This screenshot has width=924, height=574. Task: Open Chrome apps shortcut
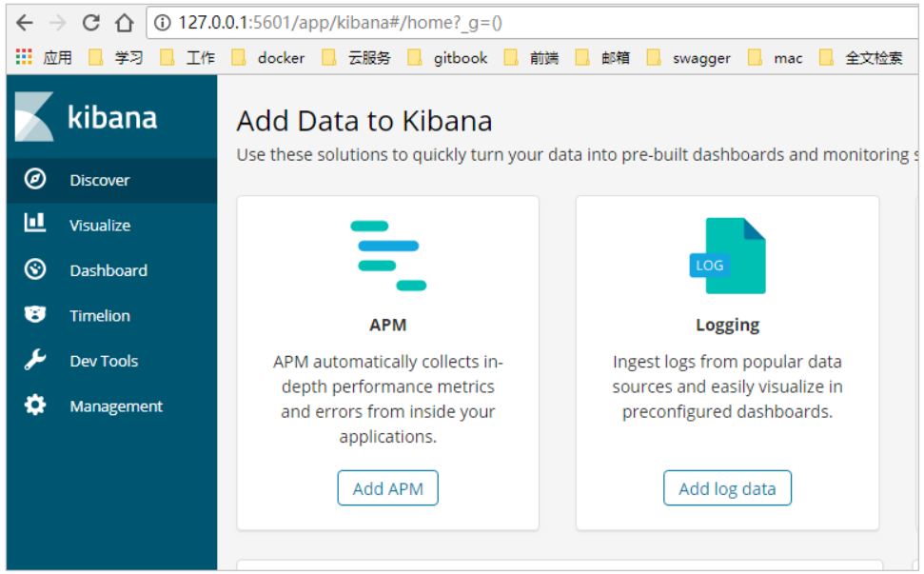(24, 57)
